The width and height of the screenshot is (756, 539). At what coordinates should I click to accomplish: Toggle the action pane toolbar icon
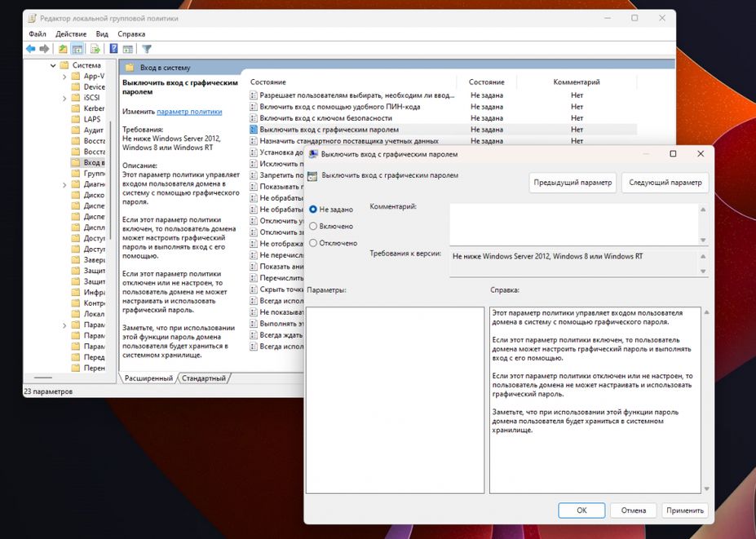[128, 49]
